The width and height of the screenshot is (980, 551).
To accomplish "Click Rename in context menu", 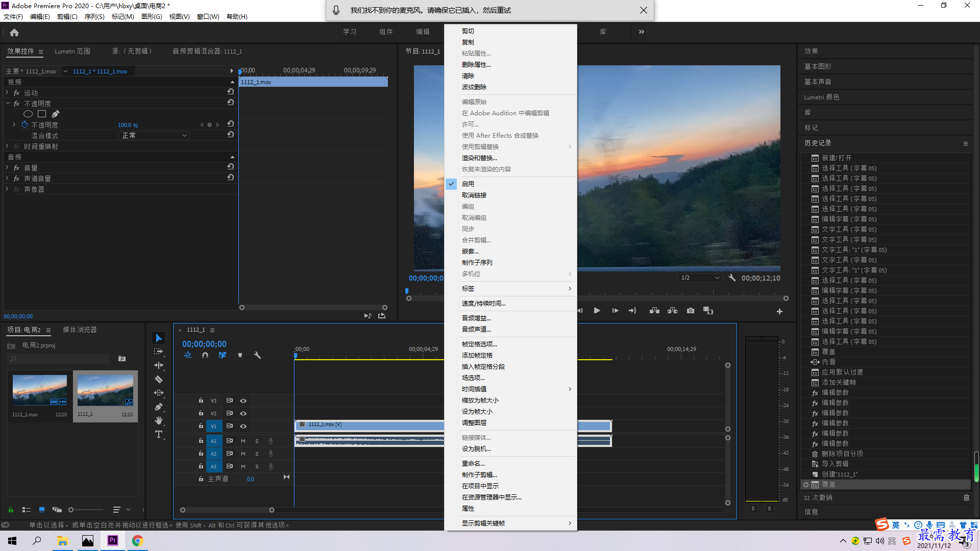I will click(x=511, y=464).
